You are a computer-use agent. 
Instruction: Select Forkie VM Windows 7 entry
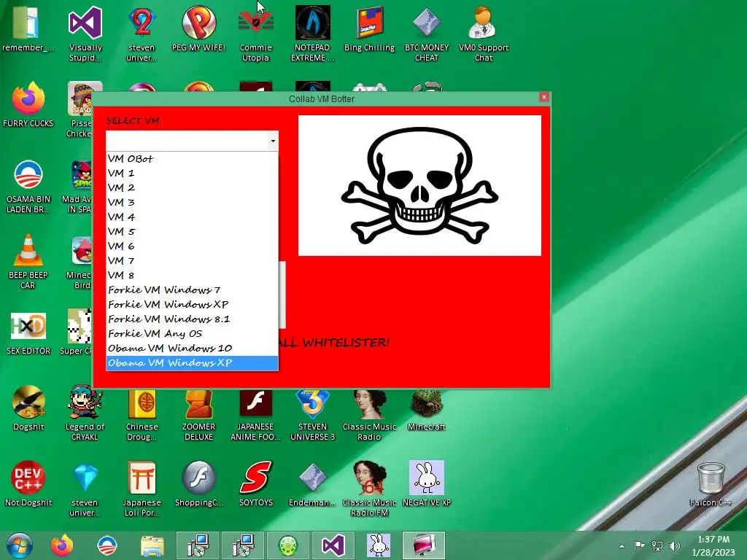(192, 289)
